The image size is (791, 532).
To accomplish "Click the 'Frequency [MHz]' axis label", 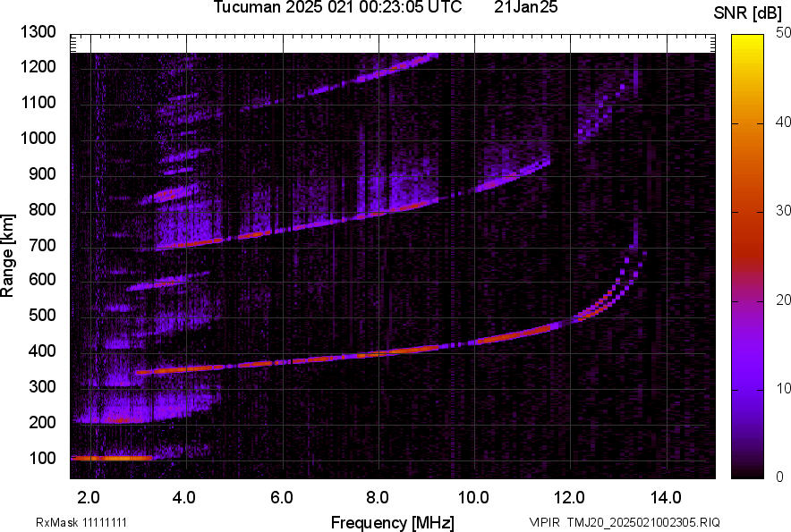I will point(393,522).
